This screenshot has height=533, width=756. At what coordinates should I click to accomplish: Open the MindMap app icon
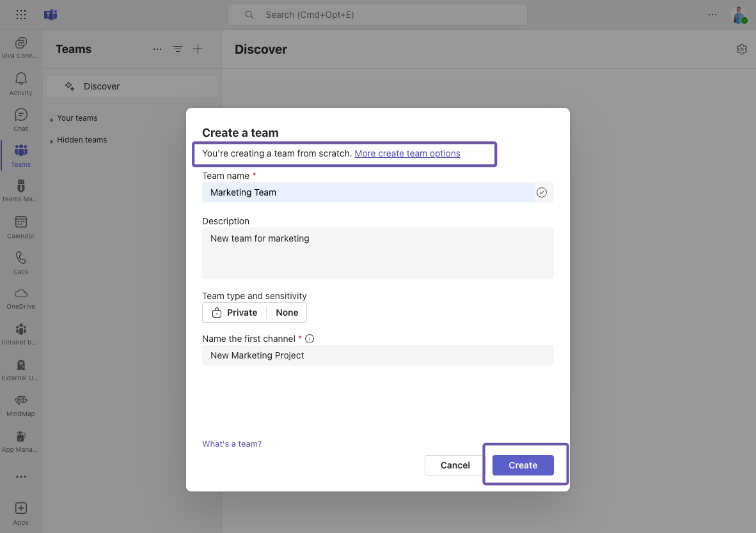click(20, 406)
